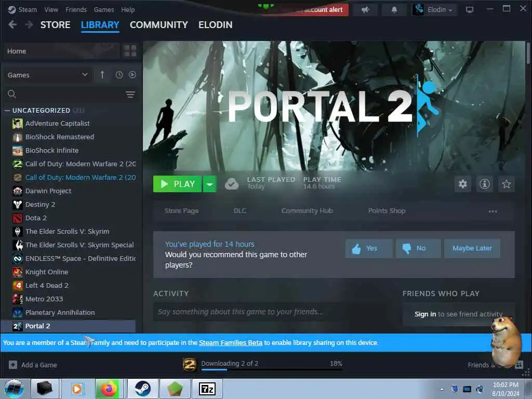Viewport: 532px width, 399px height.
Task: Click the page vertical scrollbar
Action: (528, 52)
